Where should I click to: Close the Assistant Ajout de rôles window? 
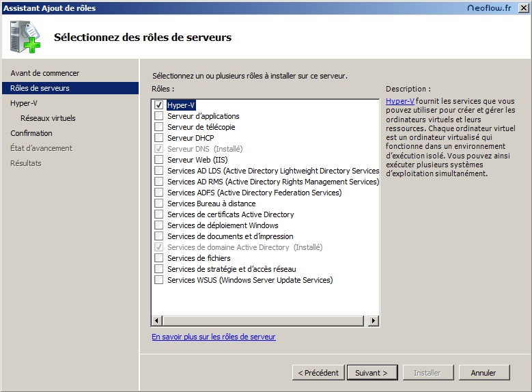click(524, 8)
